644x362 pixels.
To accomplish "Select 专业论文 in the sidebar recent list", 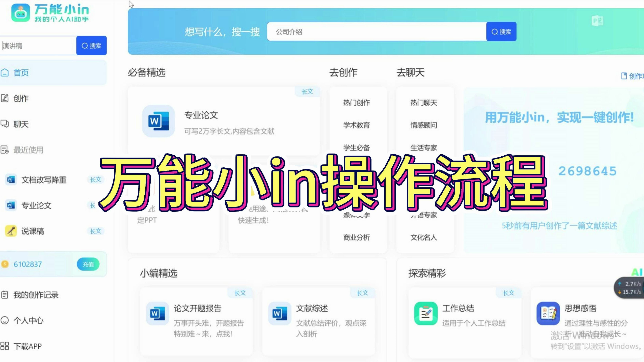I will pyautogui.click(x=36, y=206).
